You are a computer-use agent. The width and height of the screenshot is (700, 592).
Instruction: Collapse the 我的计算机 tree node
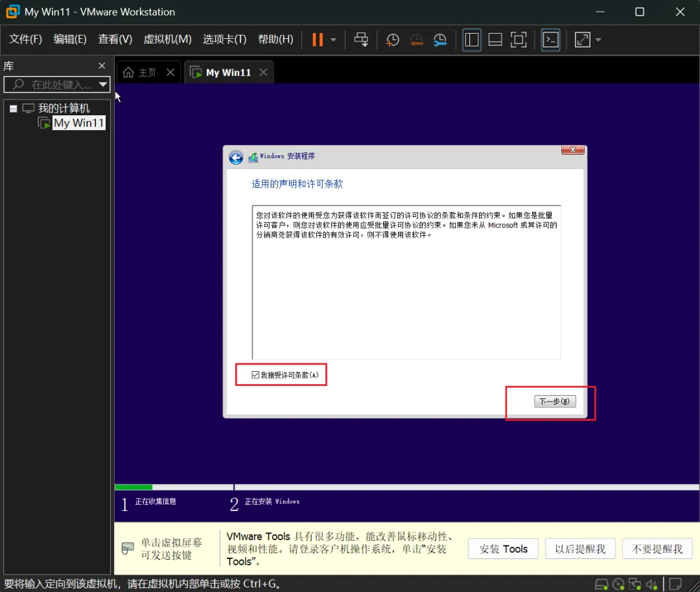pos(14,108)
